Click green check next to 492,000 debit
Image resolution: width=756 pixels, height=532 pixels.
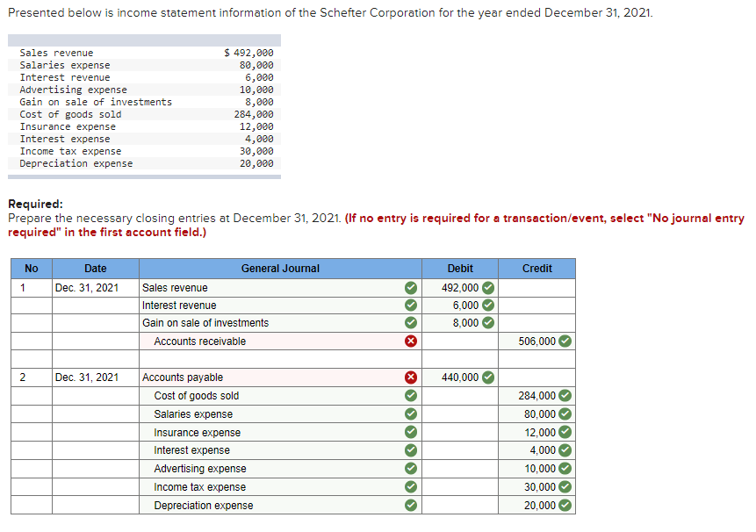(x=488, y=288)
